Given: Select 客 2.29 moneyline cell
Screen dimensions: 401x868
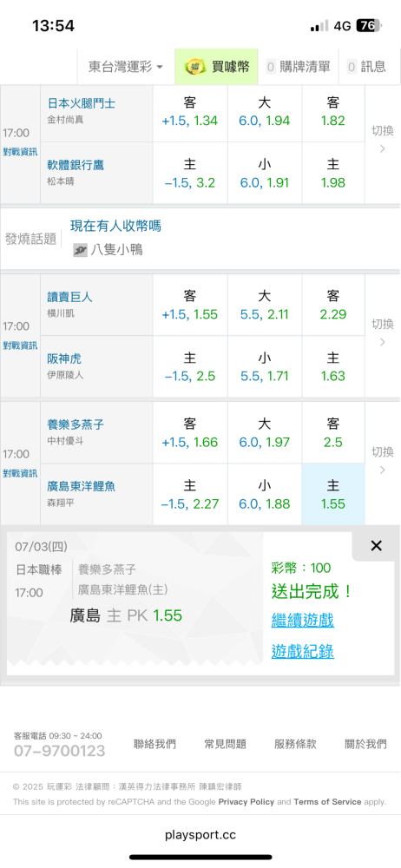Looking at the screenshot, I should [333, 305].
